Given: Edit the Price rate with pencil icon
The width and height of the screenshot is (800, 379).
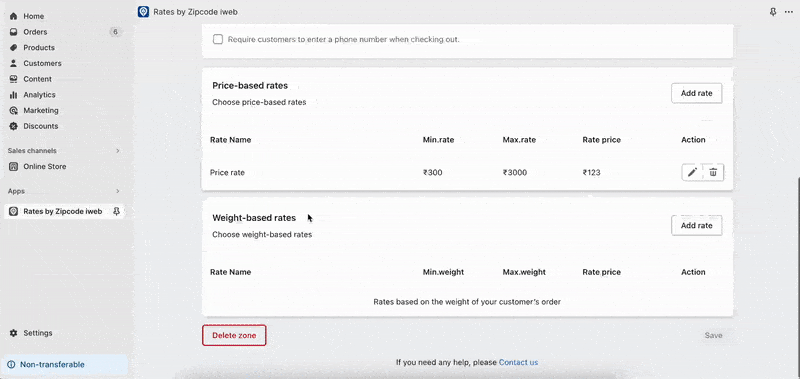Looking at the screenshot, I should pyautogui.click(x=692, y=172).
